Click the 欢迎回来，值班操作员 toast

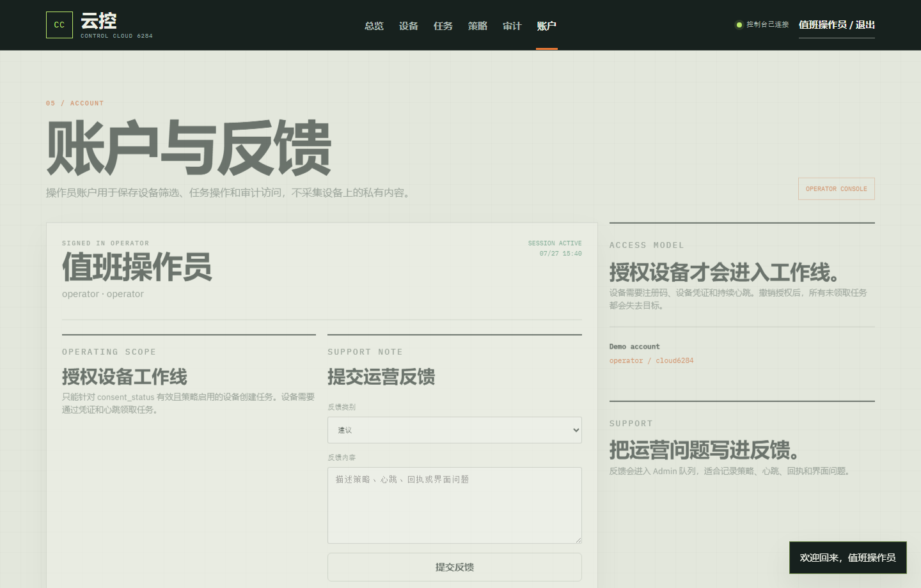pos(848,557)
